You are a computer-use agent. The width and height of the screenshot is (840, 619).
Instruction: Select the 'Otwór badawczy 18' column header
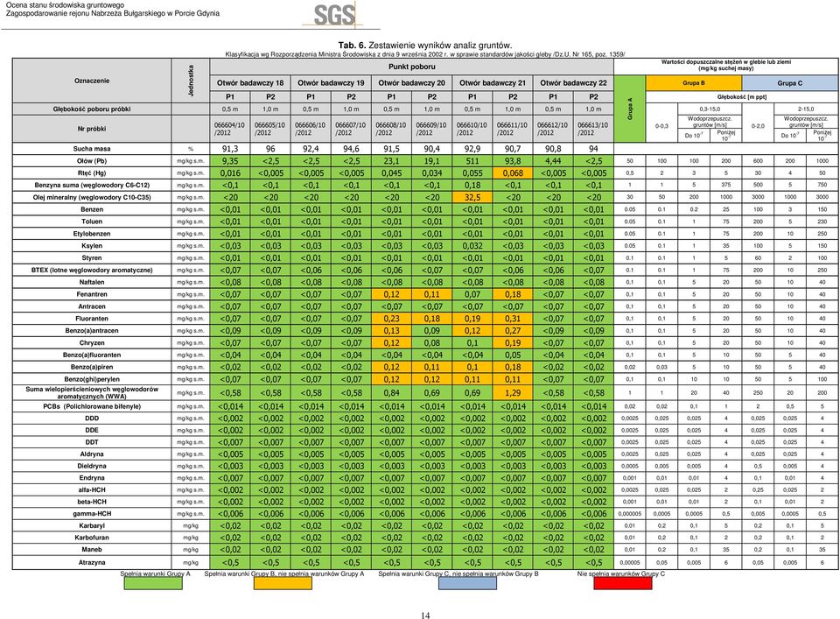click(x=250, y=83)
